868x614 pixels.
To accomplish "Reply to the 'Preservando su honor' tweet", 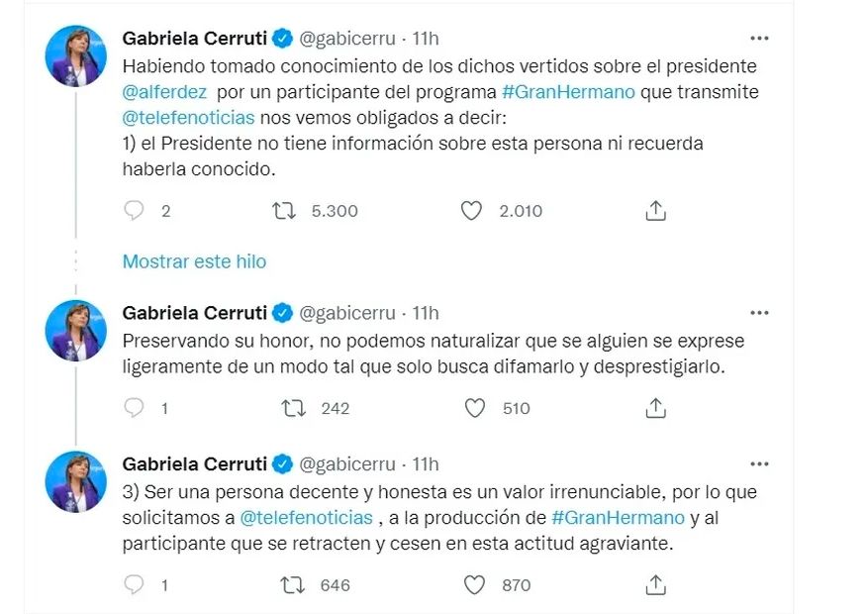I will [x=135, y=408].
